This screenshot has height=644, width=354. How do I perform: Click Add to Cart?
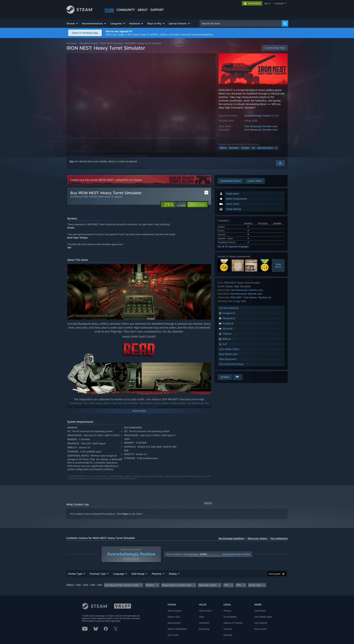coord(197,205)
